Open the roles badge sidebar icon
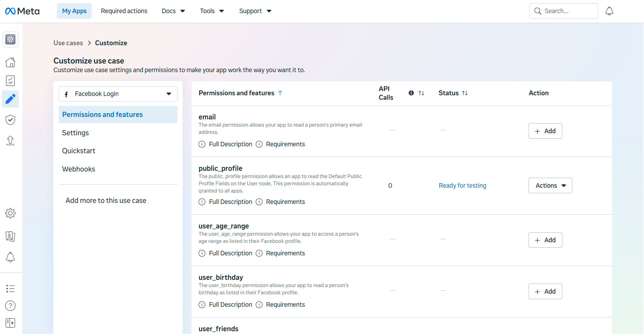Image resolution: width=644 pixels, height=334 pixels. coord(10,236)
